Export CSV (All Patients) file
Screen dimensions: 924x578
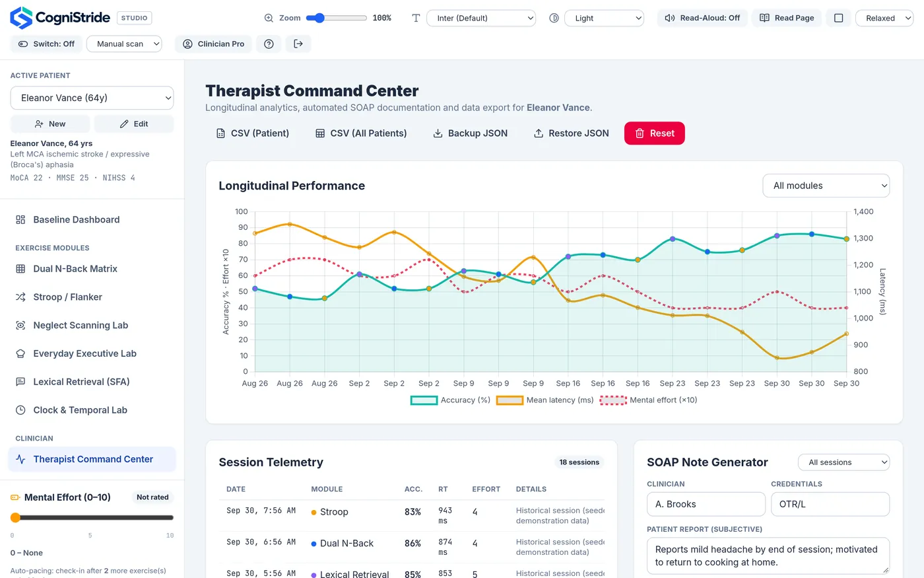tap(361, 133)
